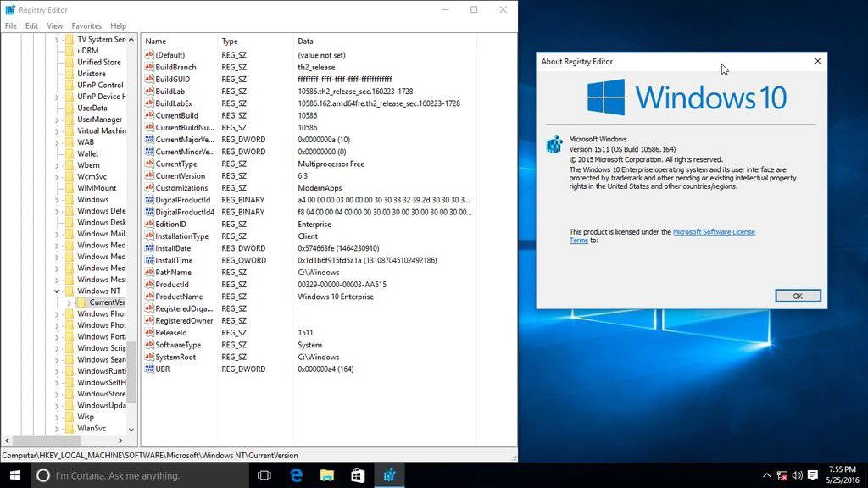Click the volume tray icon
Viewport: 868px width, 488px height.
[797, 475]
